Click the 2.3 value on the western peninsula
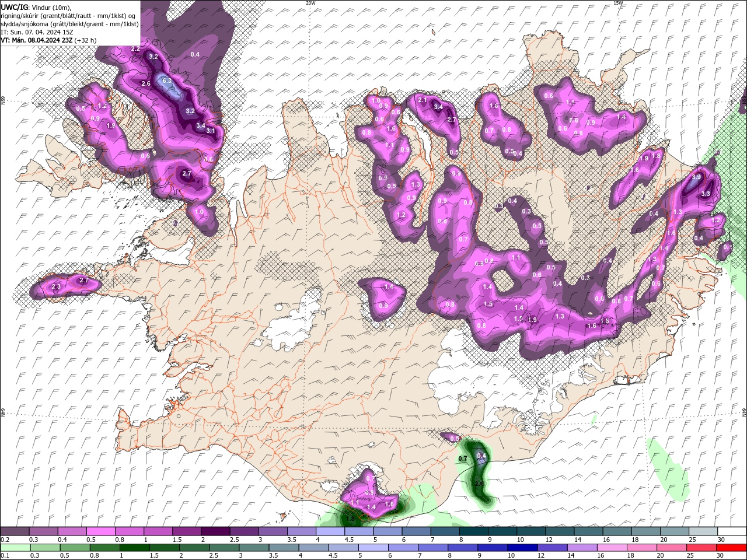This screenshot has width=747, height=560. pos(56,287)
